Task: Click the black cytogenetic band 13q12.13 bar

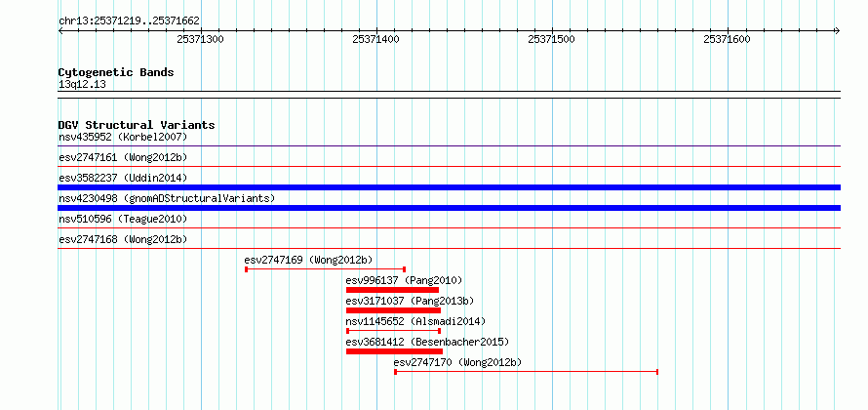Action: 449,95
